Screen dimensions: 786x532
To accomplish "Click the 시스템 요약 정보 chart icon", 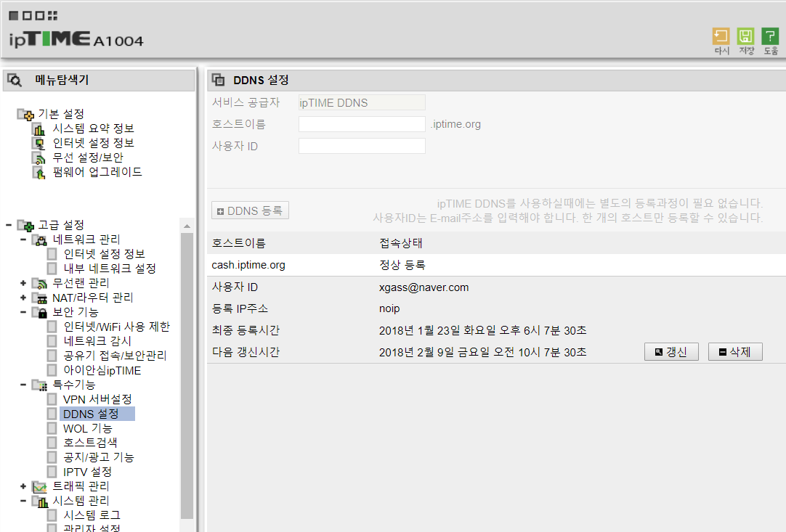I will coord(39,129).
